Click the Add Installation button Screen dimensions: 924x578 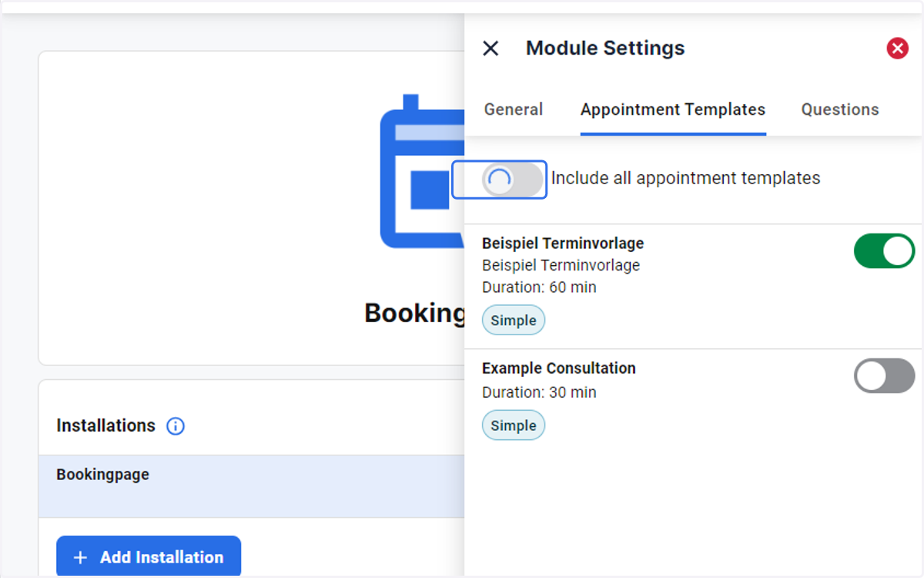pos(149,557)
